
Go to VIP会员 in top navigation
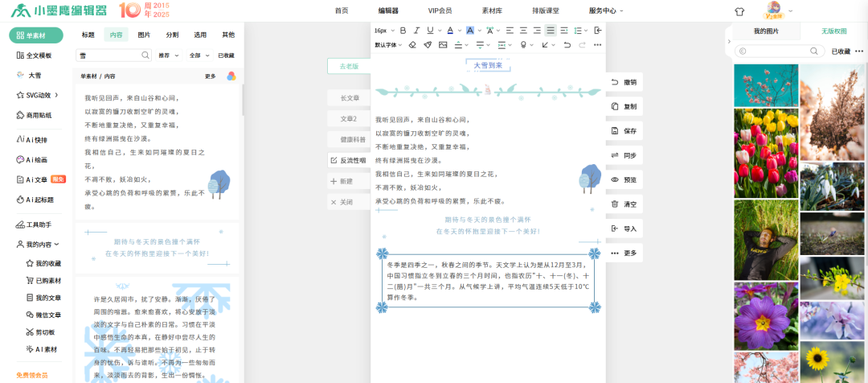point(440,10)
